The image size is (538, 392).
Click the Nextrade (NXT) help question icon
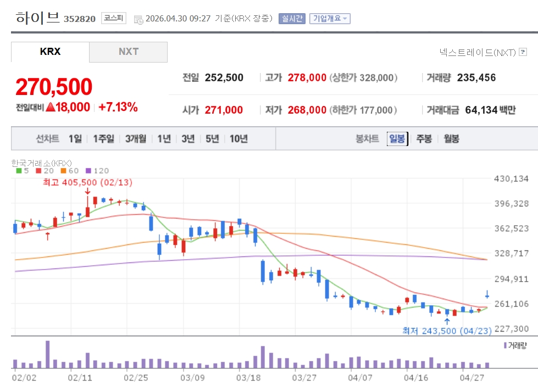click(523, 53)
